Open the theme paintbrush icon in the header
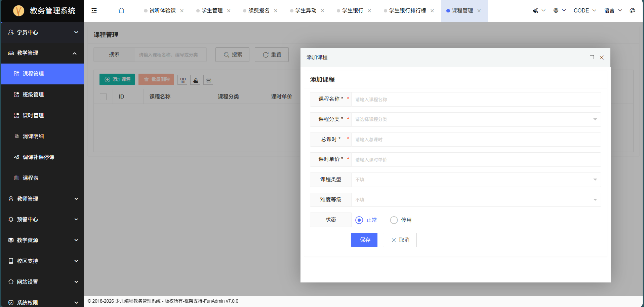 click(535, 10)
